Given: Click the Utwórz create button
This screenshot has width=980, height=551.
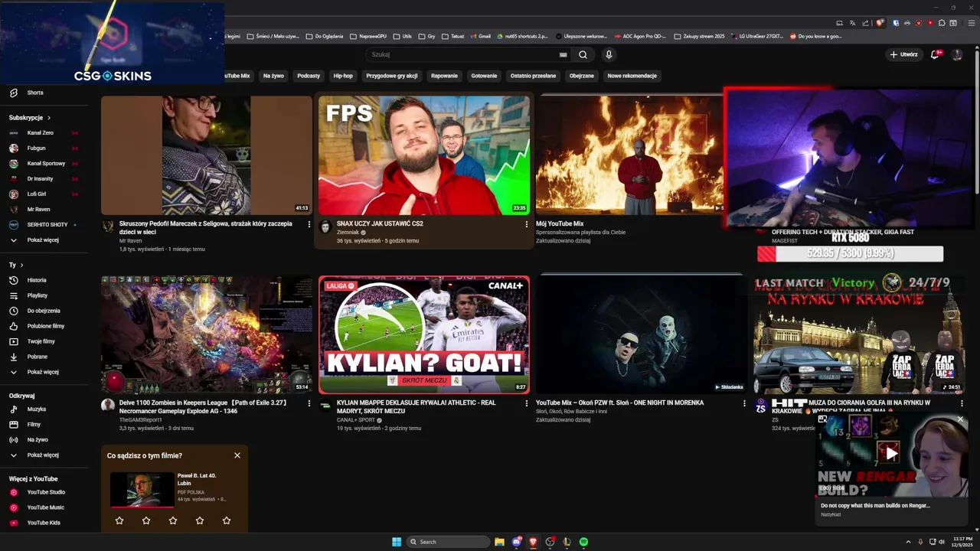Looking at the screenshot, I should click(x=904, y=54).
